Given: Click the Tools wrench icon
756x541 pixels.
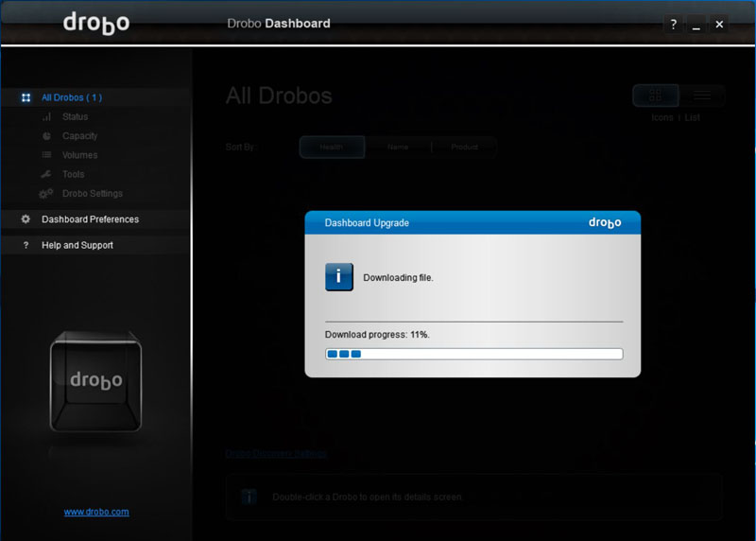Looking at the screenshot, I should tap(46, 174).
